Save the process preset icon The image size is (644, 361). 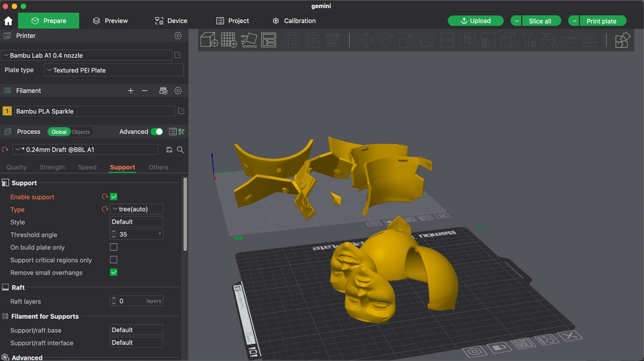[169, 150]
